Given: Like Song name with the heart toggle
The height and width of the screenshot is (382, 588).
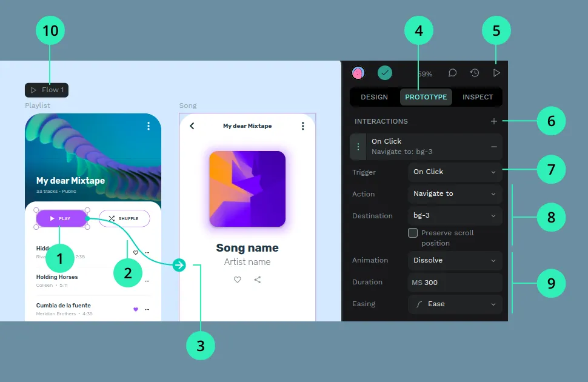Looking at the screenshot, I should (x=237, y=280).
